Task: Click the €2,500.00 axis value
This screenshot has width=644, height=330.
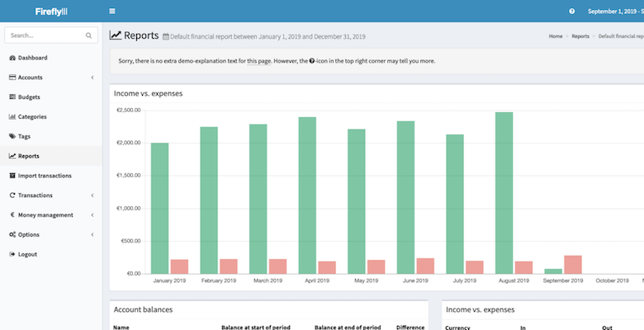Action: pos(128,111)
